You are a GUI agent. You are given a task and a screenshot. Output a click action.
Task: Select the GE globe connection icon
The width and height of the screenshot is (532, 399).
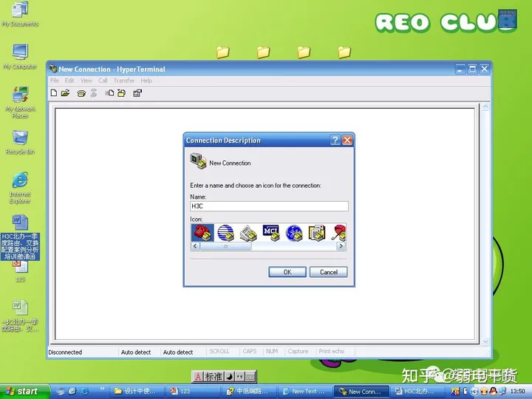(x=294, y=233)
